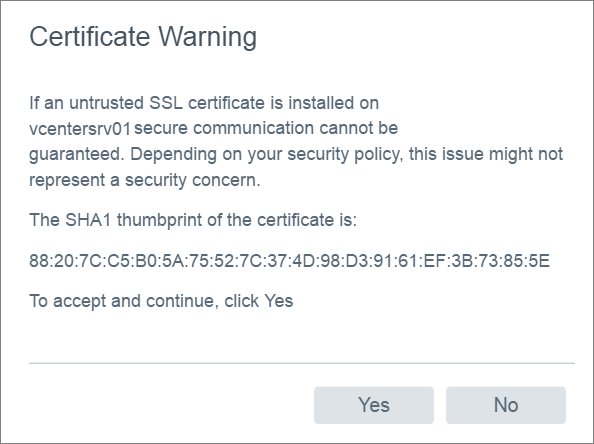Click the Certificate Warning dialog title
594x444 pixels.
[x=143, y=37]
